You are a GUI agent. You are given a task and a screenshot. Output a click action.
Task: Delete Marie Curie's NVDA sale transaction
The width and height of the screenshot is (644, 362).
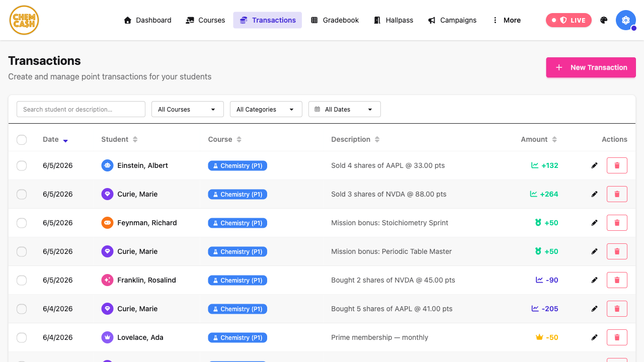tap(617, 194)
